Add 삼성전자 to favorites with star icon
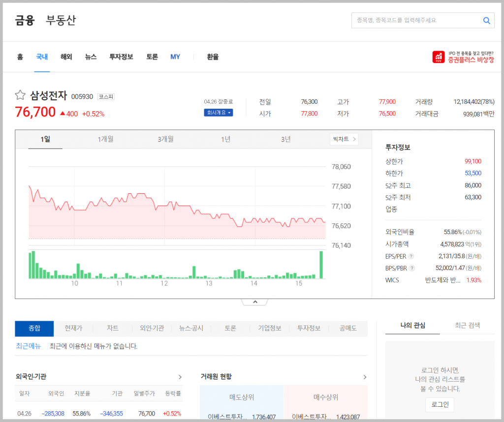504x422 pixels. (20, 95)
